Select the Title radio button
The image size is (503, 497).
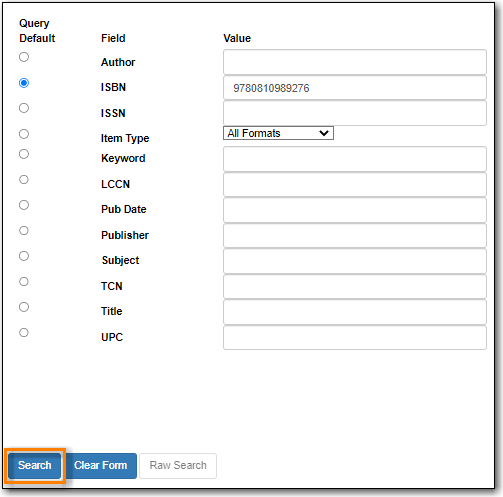(24, 307)
